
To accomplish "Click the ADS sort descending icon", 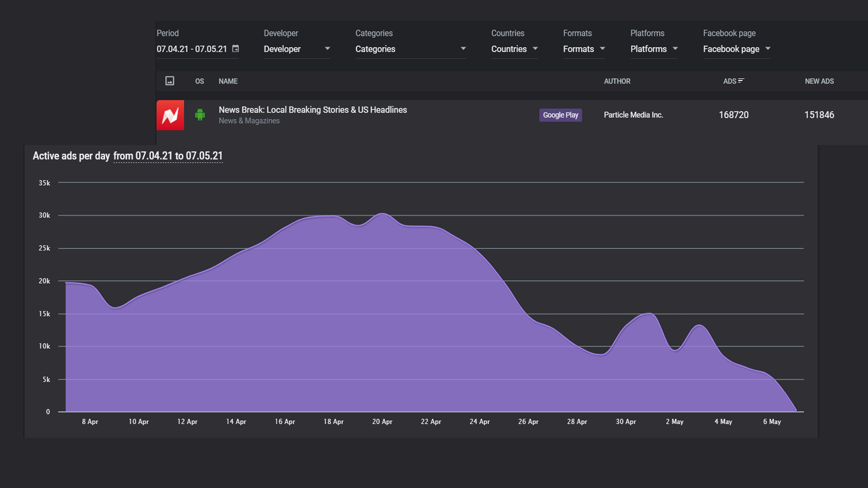I will tap(741, 81).
